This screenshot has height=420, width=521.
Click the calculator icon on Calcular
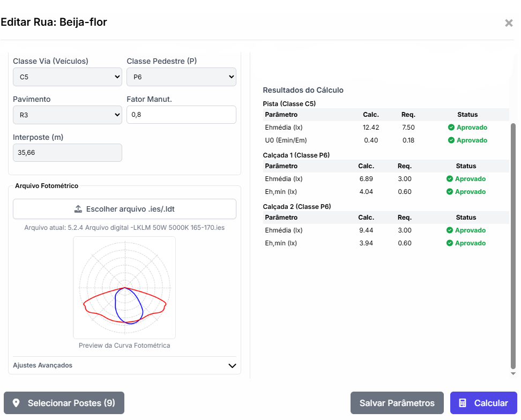tap(463, 403)
